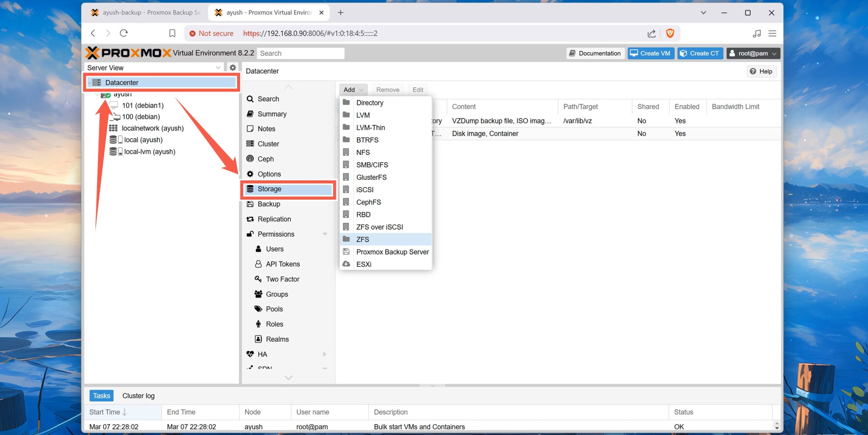
Task: Reload the page using the refresh icon
Action: (124, 33)
